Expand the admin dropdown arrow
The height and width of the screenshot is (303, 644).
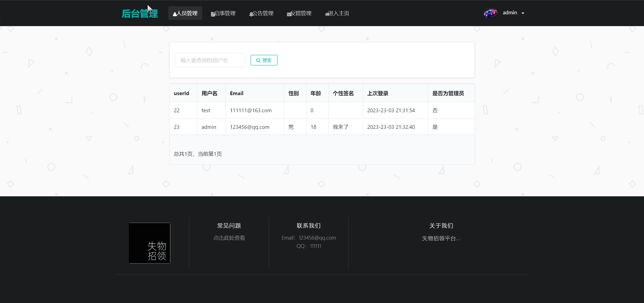(x=523, y=13)
